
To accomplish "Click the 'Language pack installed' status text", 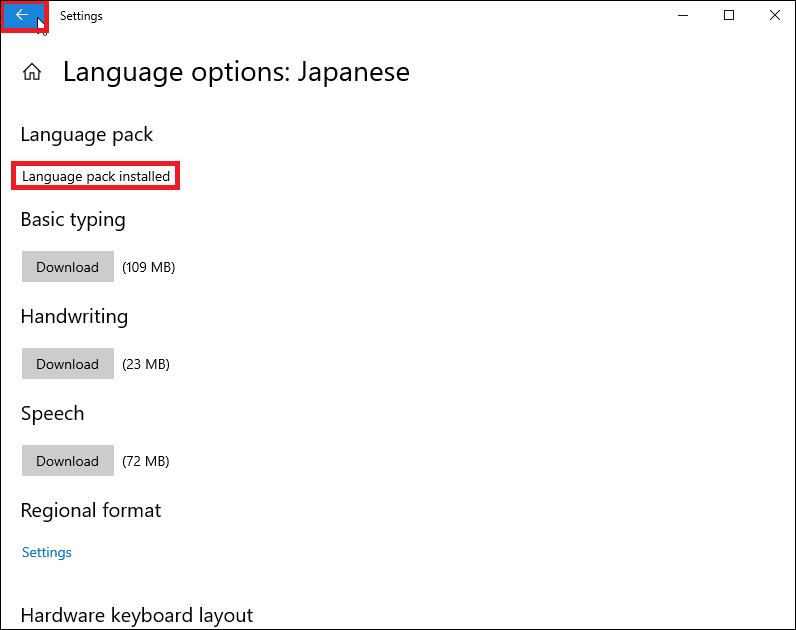I will [x=96, y=177].
